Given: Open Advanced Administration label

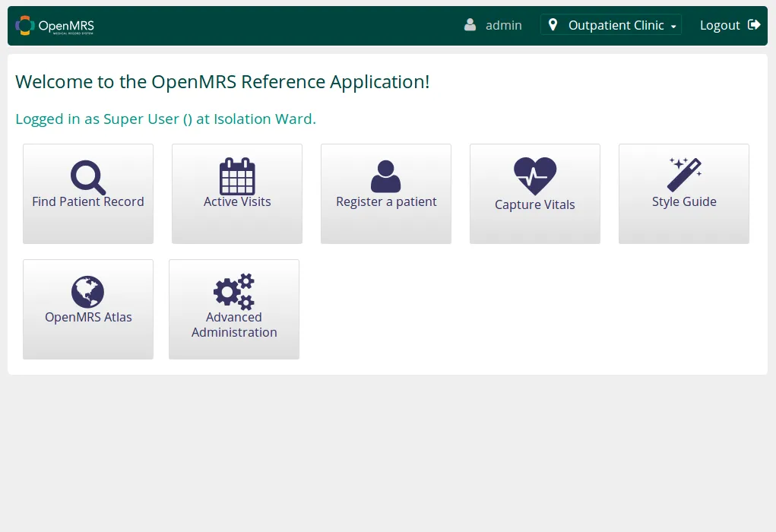Looking at the screenshot, I should 234,325.
